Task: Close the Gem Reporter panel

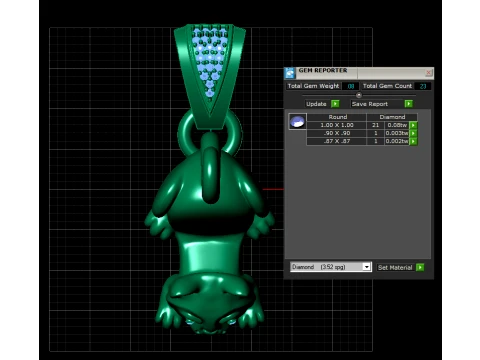Action: (429, 72)
